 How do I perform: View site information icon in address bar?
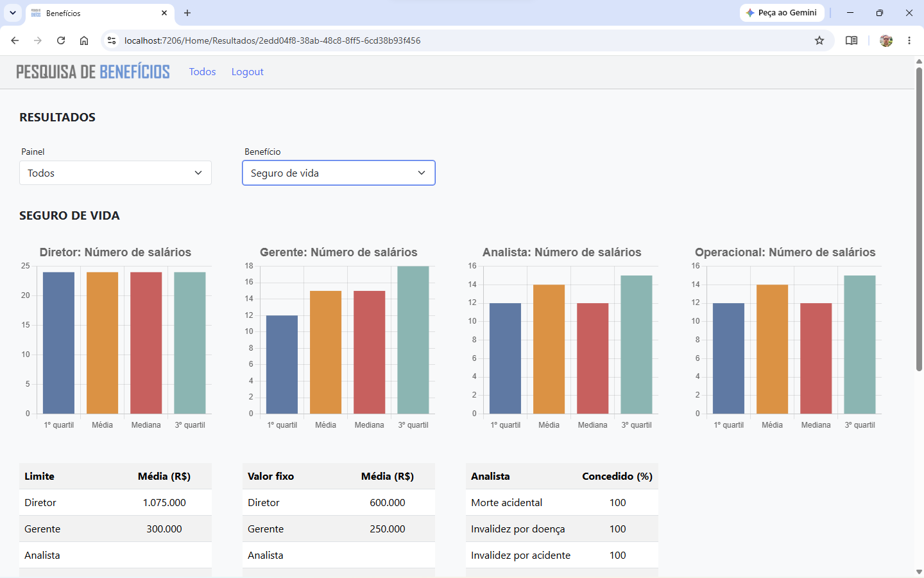pos(112,40)
